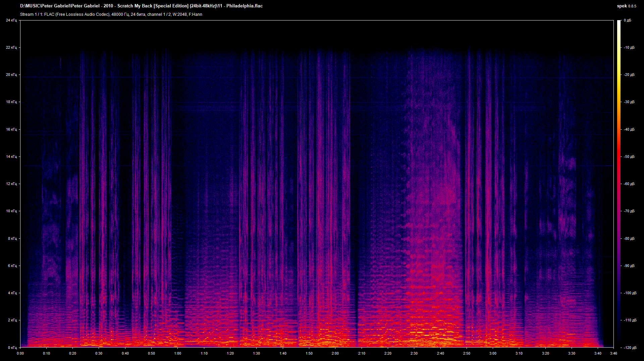
Task: Click the 3:30 time axis label
Action: point(572,353)
